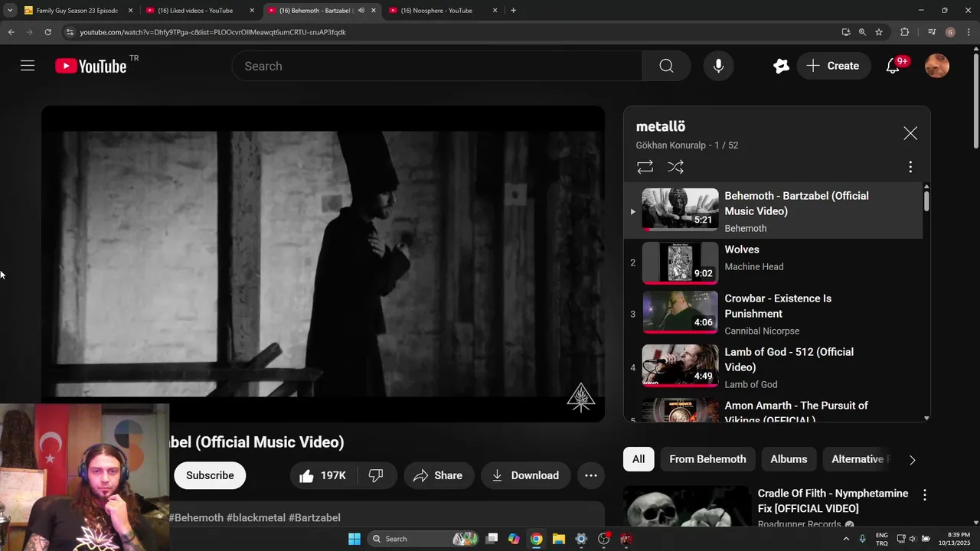Open the notifications bell
Viewport: 980px width, 551px height.
tap(893, 66)
